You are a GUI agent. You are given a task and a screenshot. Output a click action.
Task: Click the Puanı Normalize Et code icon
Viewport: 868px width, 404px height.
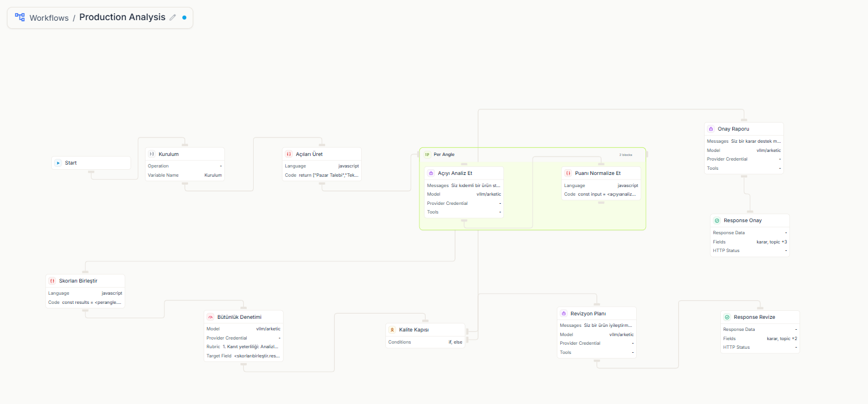pos(568,173)
